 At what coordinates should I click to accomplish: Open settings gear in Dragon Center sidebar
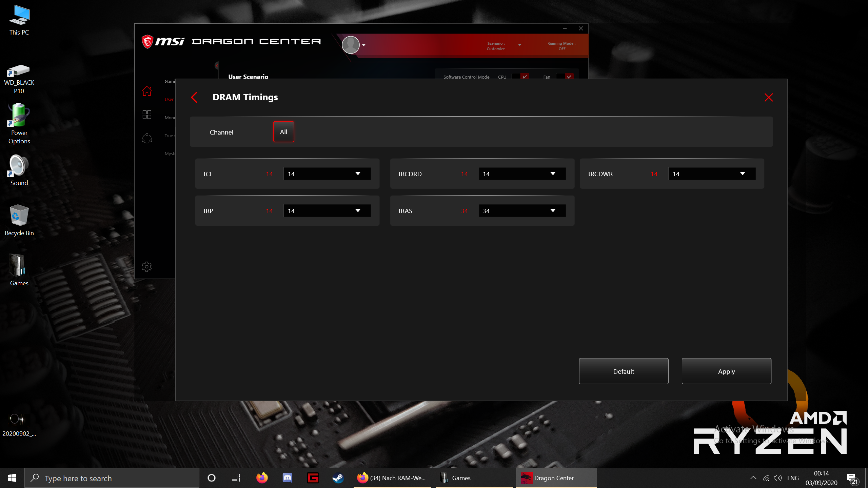pos(147,267)
